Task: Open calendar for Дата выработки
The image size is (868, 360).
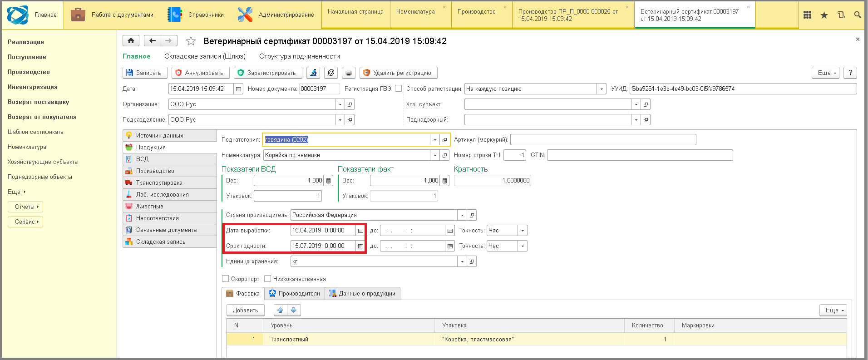Action: click(x=360, y=231)
